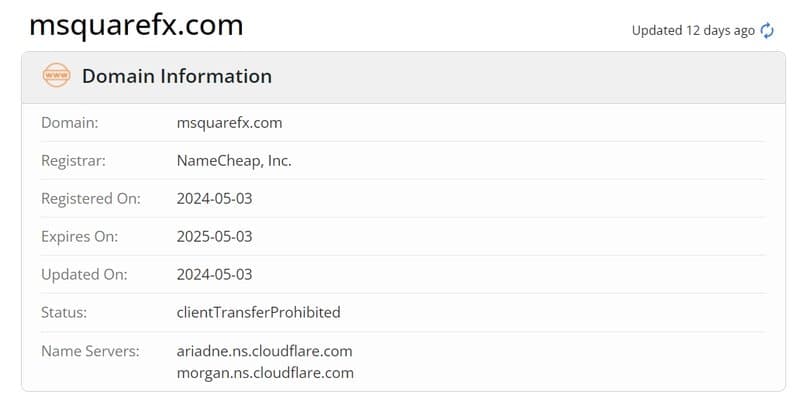Click the Registered On: field label
The height and width of the screenshot is (395, 800).
point(91,199)
